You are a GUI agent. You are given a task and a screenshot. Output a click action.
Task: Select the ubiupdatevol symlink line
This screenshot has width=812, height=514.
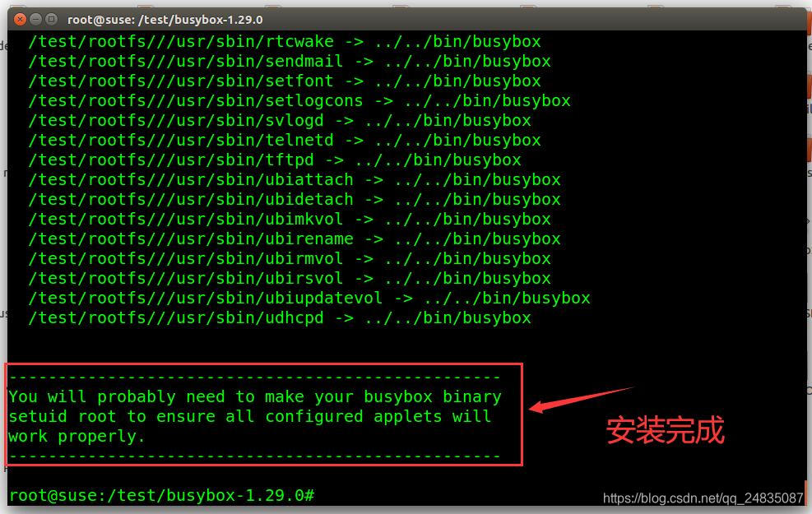click(x=309, y=299)
